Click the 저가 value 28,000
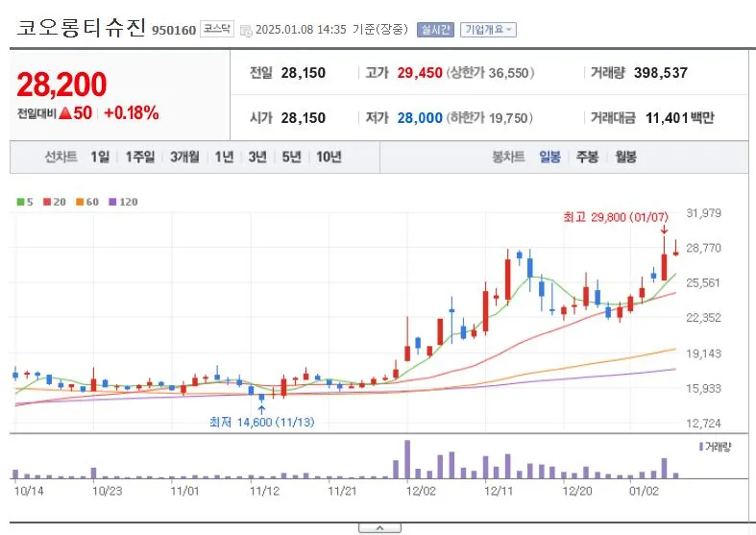Image resolution: width=756 pixels, height=535 pixels. tap(420, 118)
